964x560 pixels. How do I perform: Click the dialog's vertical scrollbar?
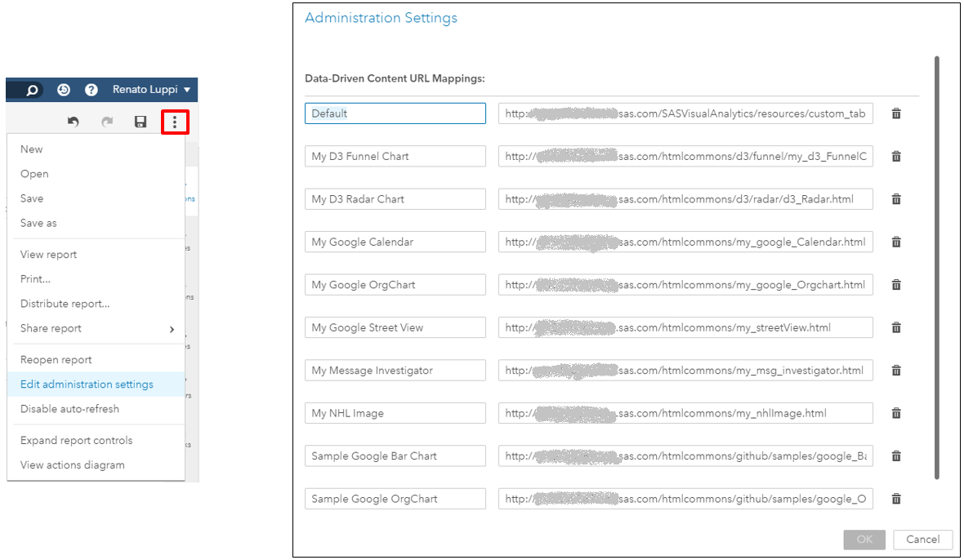pos(936,268)
